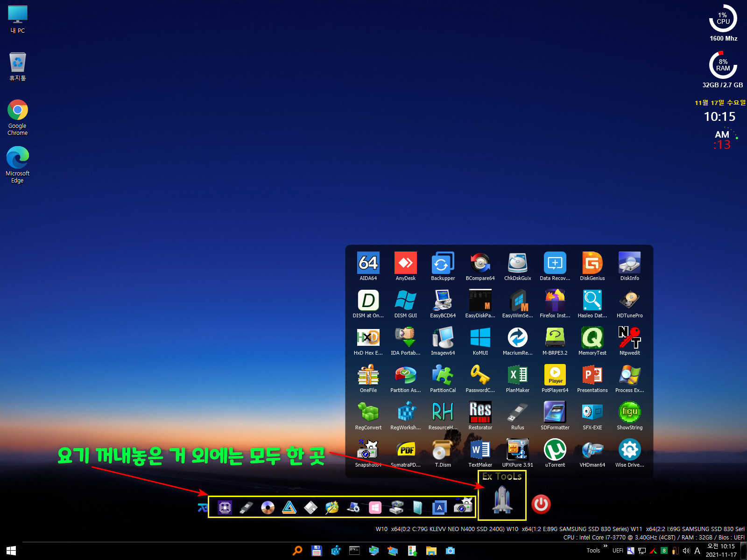Launch SumatraPDF
The height and width of the screenshot is (560, 747).
point(405,450)
